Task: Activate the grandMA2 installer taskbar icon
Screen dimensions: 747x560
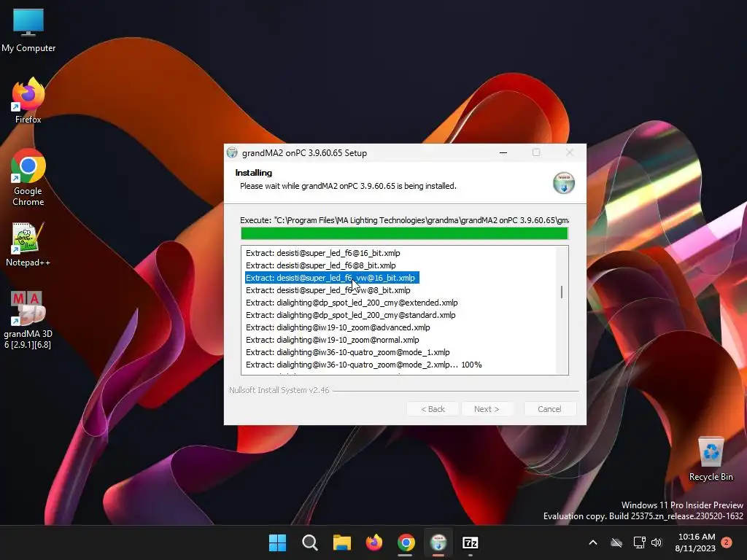Action: 438,542
